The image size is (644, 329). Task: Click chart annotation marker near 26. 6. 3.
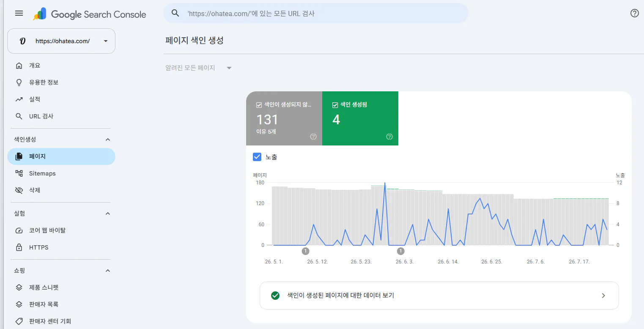pos(401,251)
